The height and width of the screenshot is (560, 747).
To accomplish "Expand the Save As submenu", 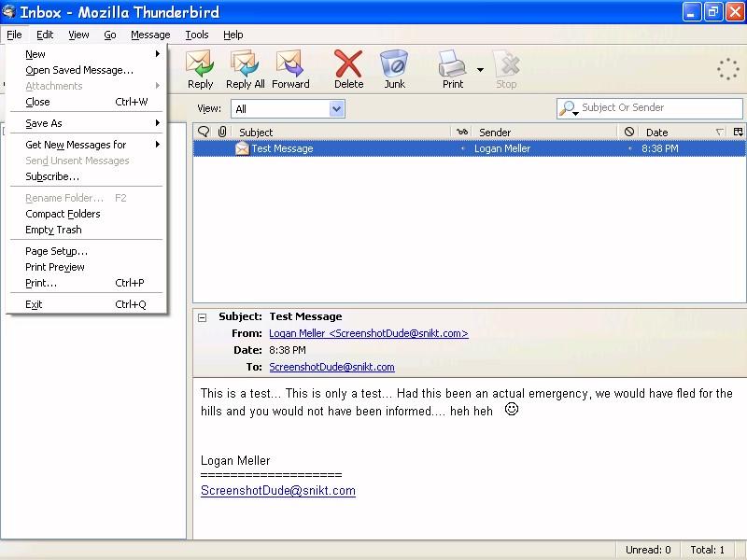I will pyautogui.click(x=158, y=123).
